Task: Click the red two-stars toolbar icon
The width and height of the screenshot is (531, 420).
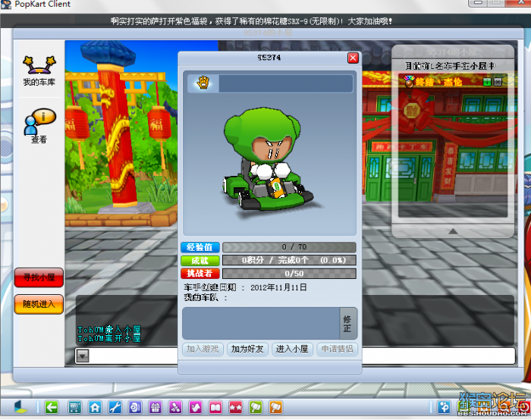Action: [x=235, y=407]
